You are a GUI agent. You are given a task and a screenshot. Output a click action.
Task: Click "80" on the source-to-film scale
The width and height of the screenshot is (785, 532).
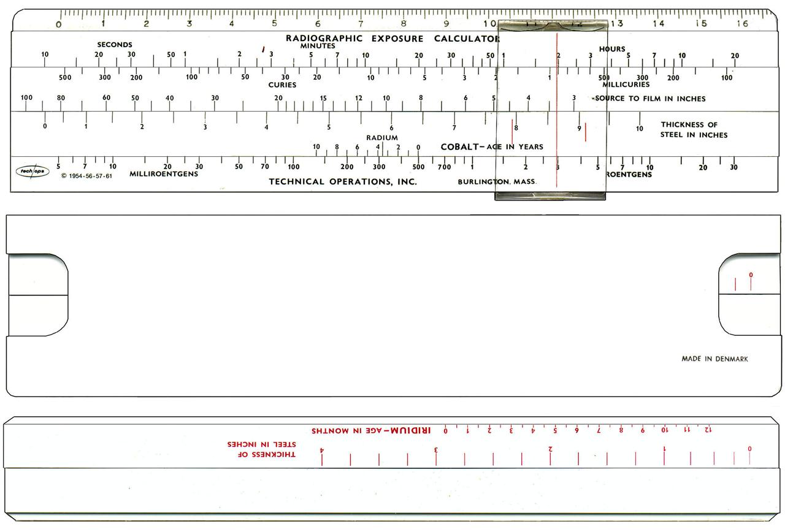(61, 98)
